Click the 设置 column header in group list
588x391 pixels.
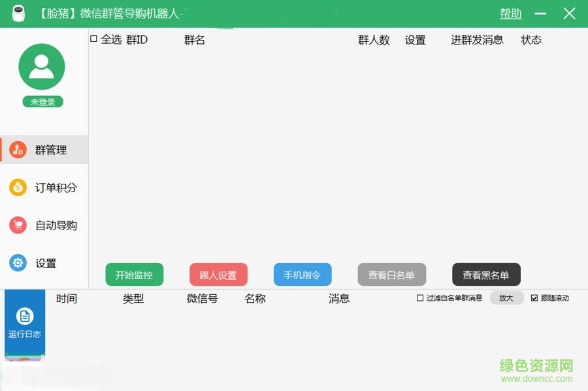coord(415,40)
